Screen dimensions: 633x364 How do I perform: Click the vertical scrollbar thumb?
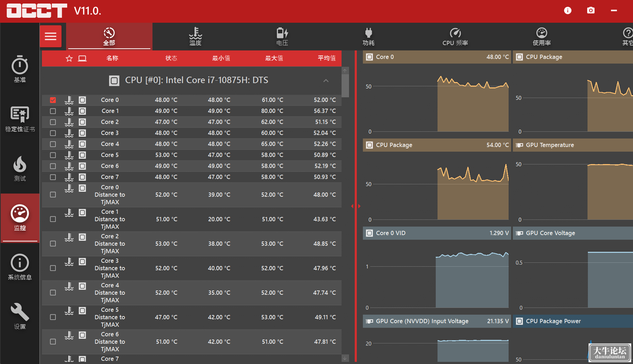(345, 86)
